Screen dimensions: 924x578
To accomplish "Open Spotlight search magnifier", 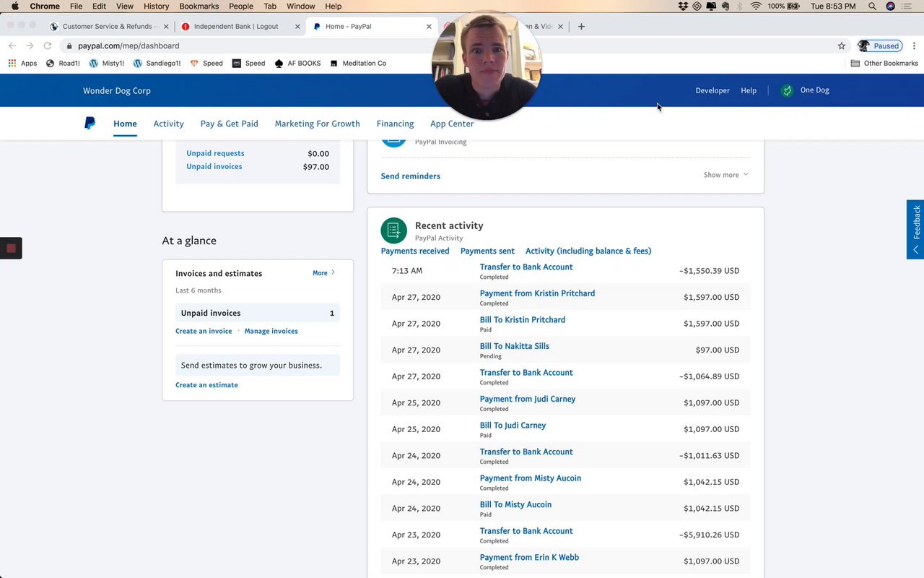I will tap(872, 7).
